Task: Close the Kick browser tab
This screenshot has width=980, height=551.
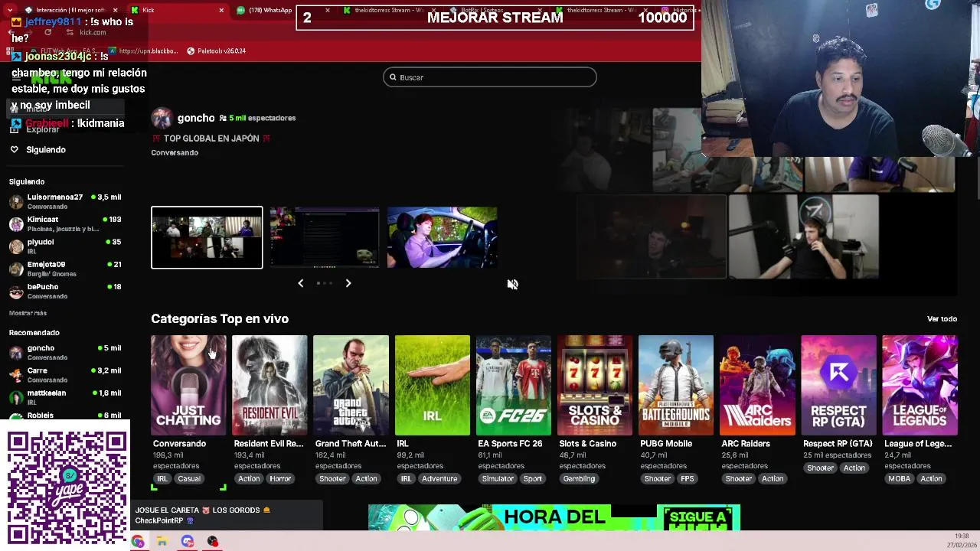Action: [x=221, y=10]
